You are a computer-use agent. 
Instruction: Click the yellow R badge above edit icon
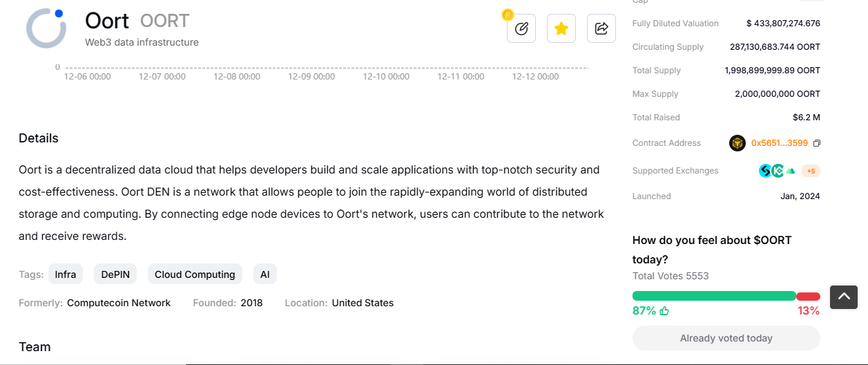pyautogui.click(x=508, y=15)
